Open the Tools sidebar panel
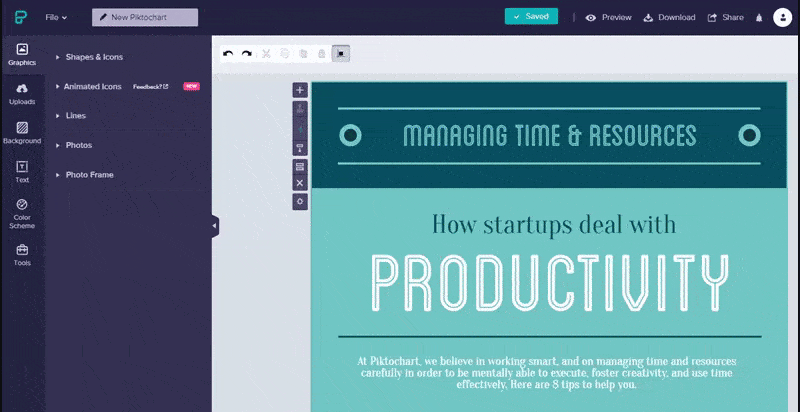Screen dimensions: 800x412 point(22,255)
